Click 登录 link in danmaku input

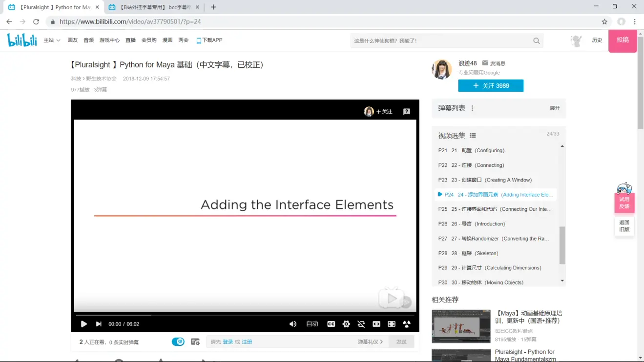tap(228, 342)
